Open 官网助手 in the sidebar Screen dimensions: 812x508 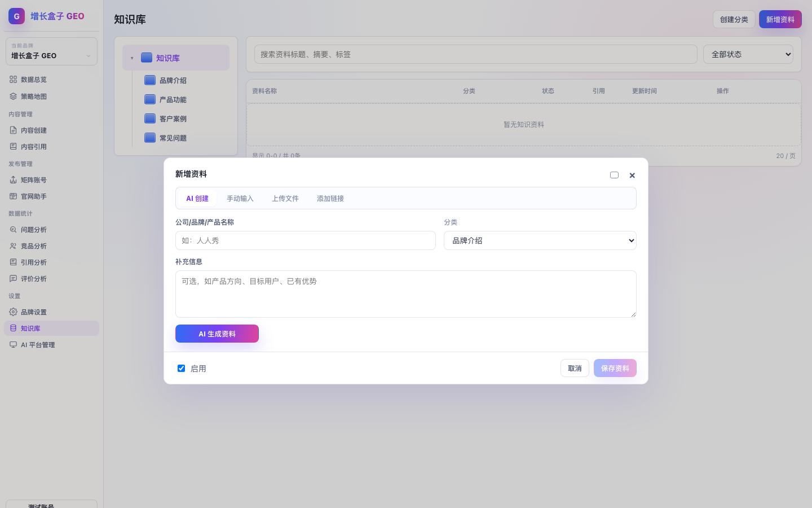51,196
